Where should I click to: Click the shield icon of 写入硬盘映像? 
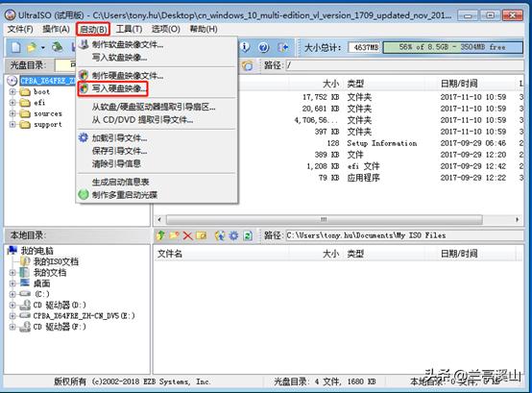pyautogui.click(x=84, y=88)
